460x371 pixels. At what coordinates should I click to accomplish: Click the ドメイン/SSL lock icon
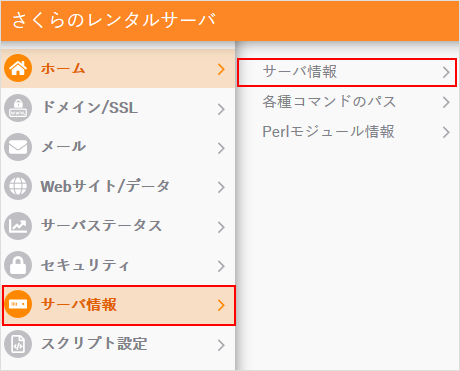coord(18,108)
